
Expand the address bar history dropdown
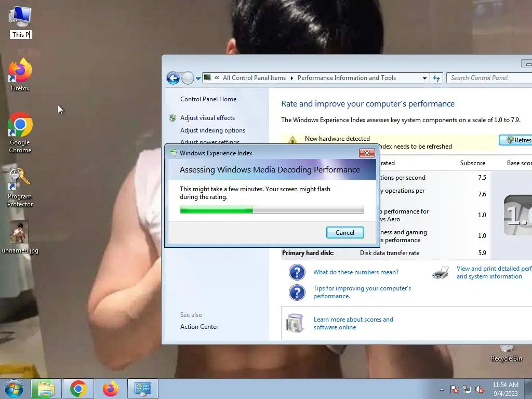[x=424, y=78]
